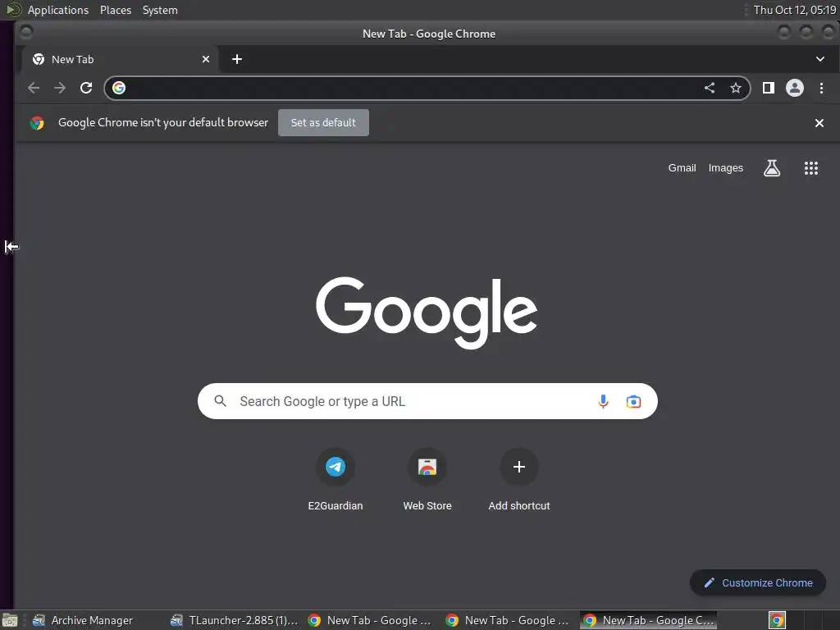Select the New Tab tab
Viewport: 840px width, 630px height.
click(120, 59)
